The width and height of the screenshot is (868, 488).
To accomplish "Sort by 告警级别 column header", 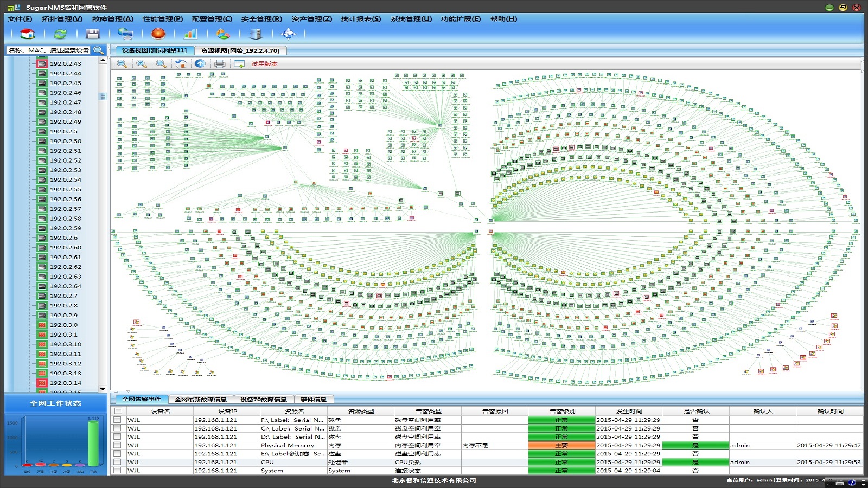I will (561, 411).
